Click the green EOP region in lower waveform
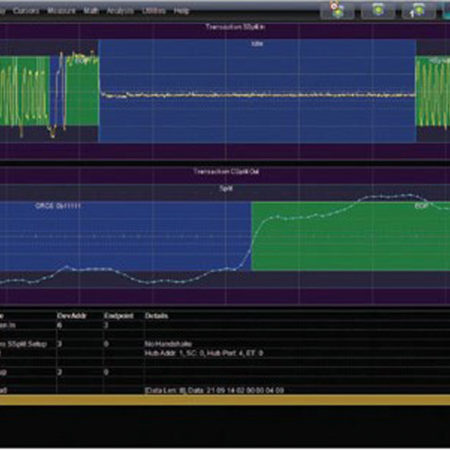Image resolution: width=450 pixels, height=450 pixels. click(351, 235)
